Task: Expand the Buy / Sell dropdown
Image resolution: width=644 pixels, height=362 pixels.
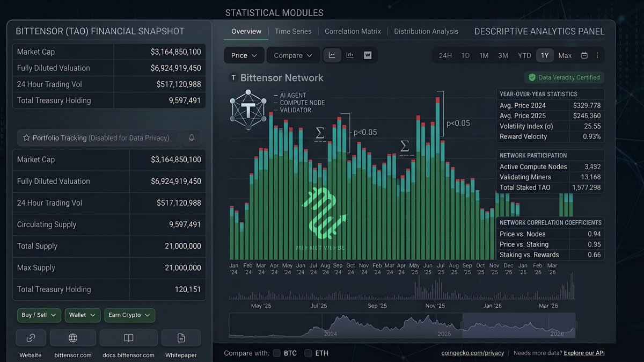Action: (x=40, y=315)
